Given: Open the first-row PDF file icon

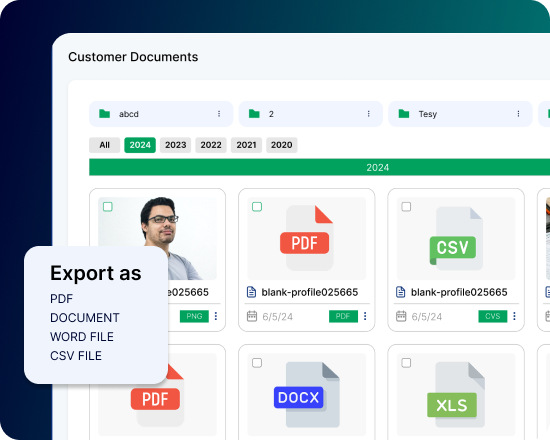Looking at the screenshot, I should [x=307, y=238].
